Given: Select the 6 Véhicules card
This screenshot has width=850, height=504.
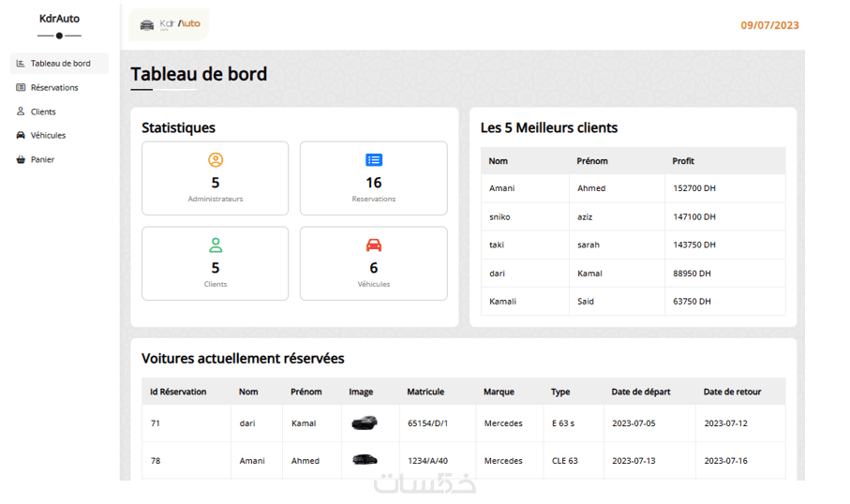Looking at the screenshot, I should point(374,263).
